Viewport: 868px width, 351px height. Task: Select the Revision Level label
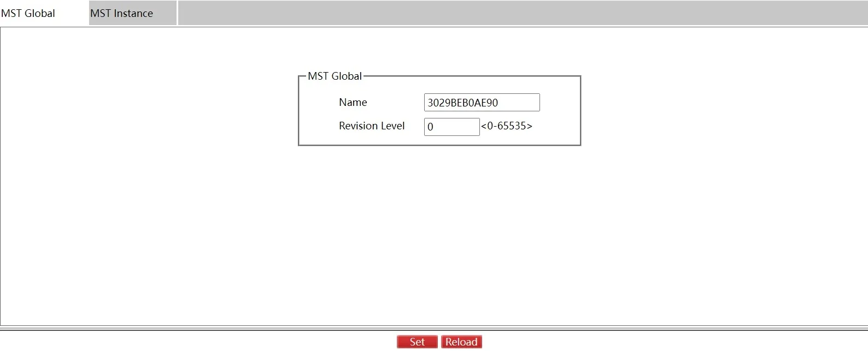[372, 126]
